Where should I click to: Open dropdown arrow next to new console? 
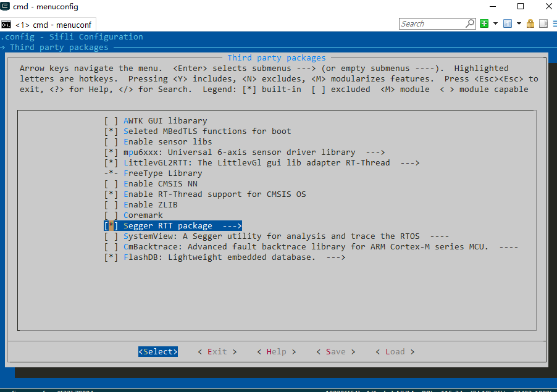(x=495, y=23)
